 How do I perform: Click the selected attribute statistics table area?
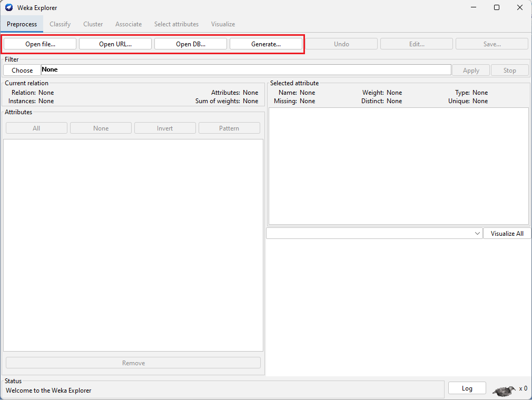point(399,166)
